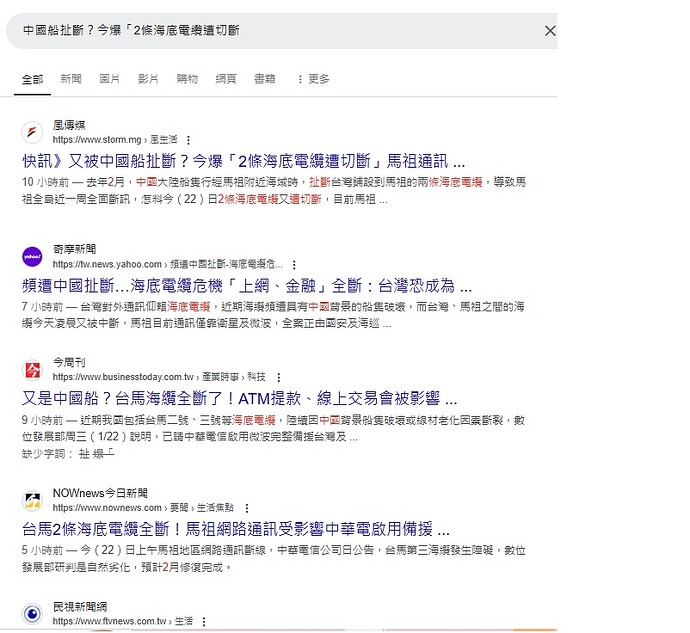Click the 今周刊 site favicon
The image size is (690, 633).
click(x=32, y=369)
